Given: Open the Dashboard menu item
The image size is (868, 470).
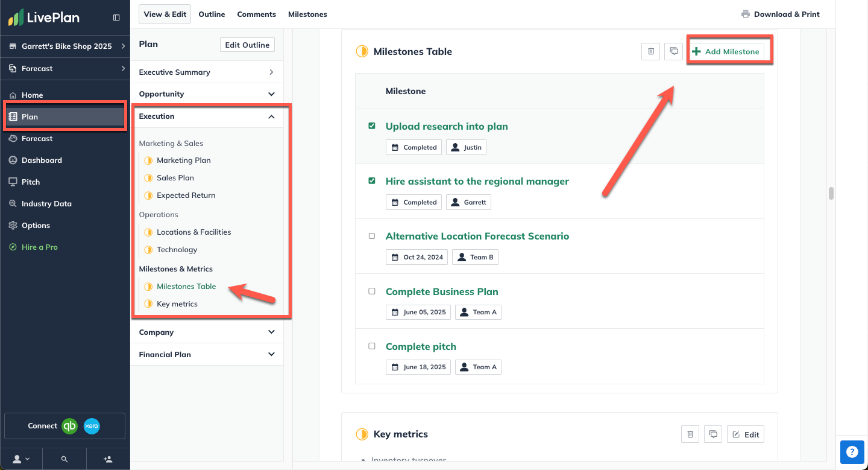Looking at the screenshot, I should 42,160.
